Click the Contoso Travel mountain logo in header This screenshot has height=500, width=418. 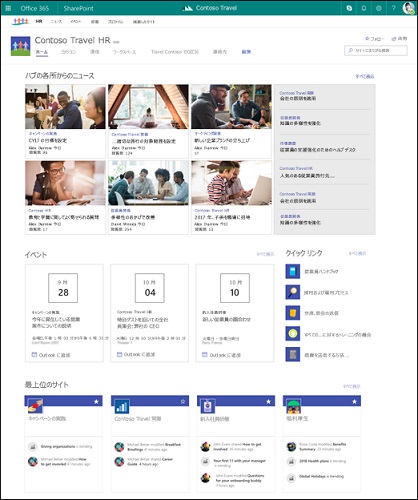(188, 8)
